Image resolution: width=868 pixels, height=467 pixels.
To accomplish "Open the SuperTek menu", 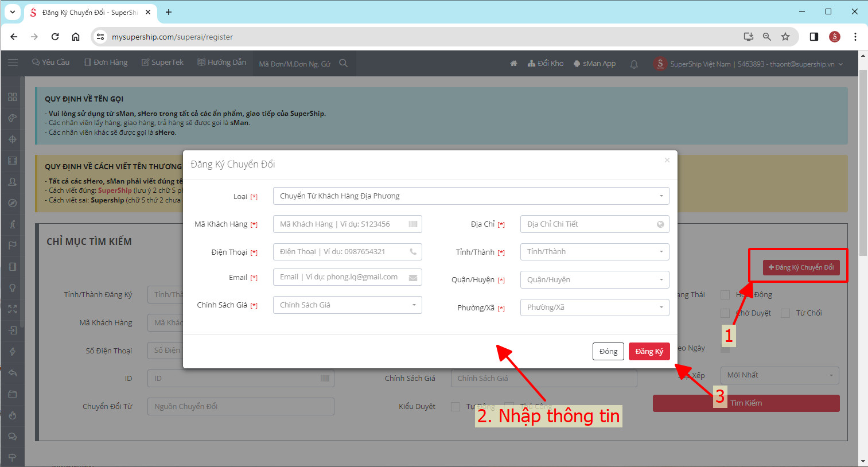I will tap(163, 63).
